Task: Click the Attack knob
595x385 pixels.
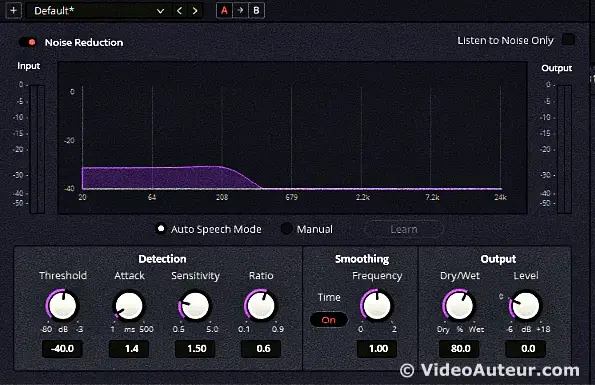Action: click(129, 306)
